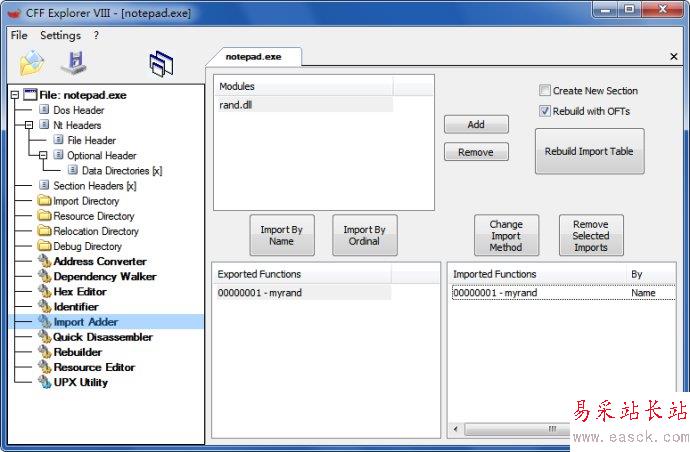Click the Open file folder toolbar icon
Viewport: 690px width, 452px height.
(x=31, y=62)
